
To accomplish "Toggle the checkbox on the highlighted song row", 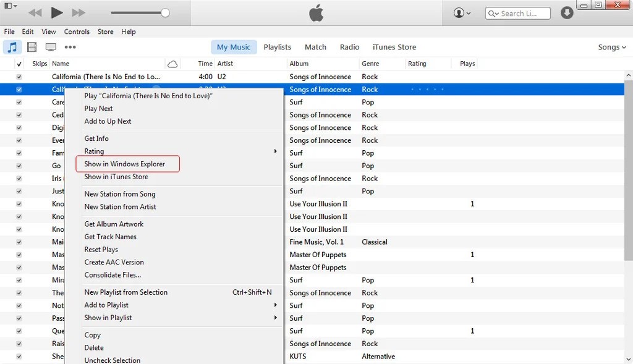I will 19,89.
